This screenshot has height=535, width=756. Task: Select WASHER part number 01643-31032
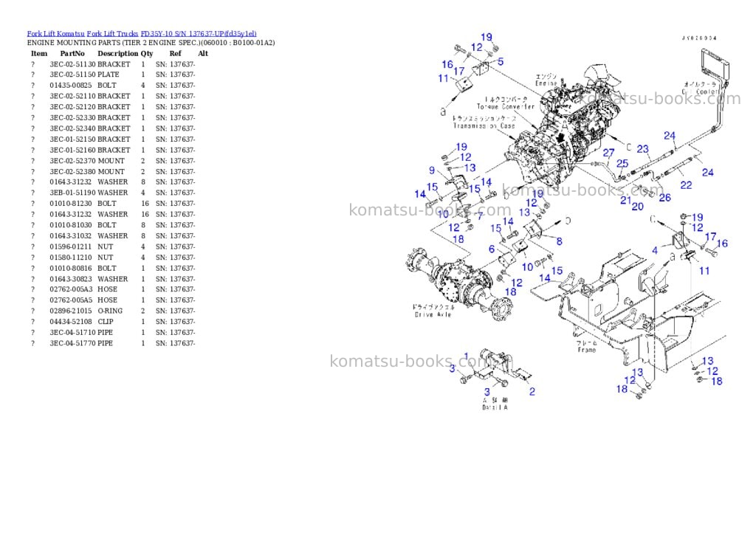(70, 236)
